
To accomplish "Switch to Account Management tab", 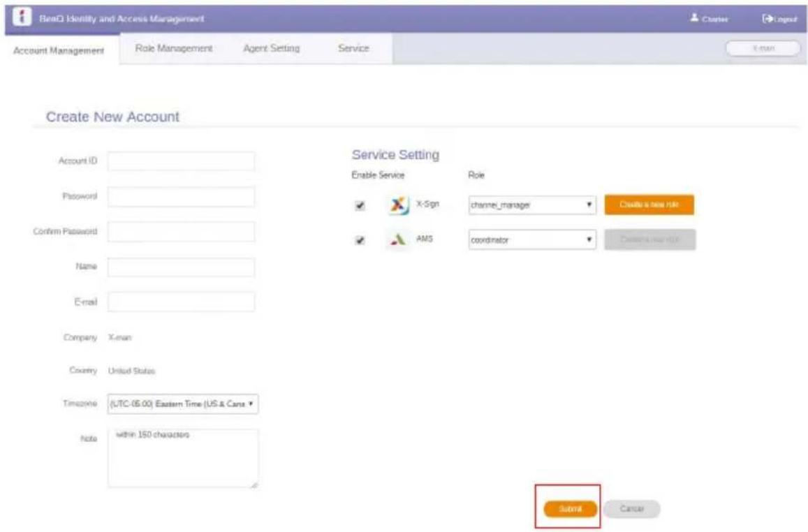I will [x=59, y=50].
